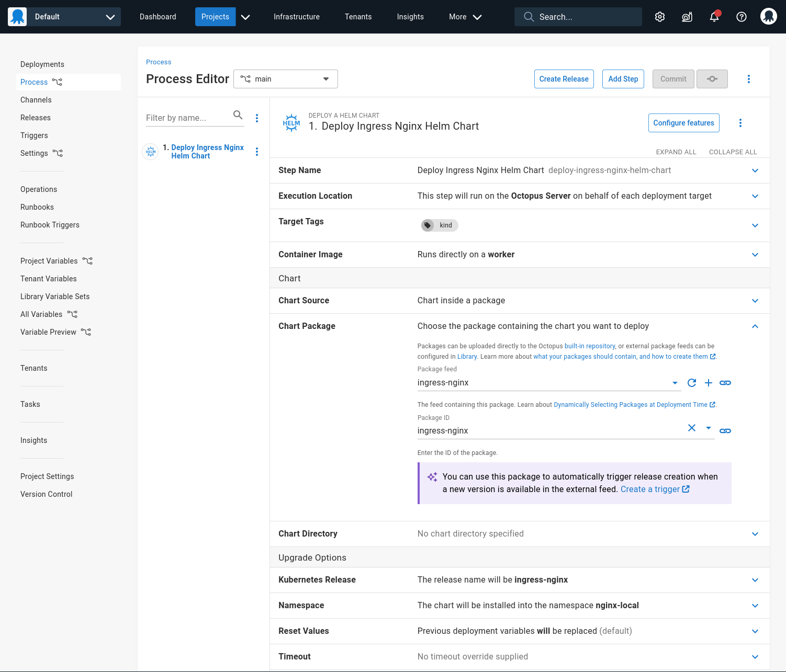The image size is (786, 672).
Task: Click the Commit button
Action: tap(673, 79)
